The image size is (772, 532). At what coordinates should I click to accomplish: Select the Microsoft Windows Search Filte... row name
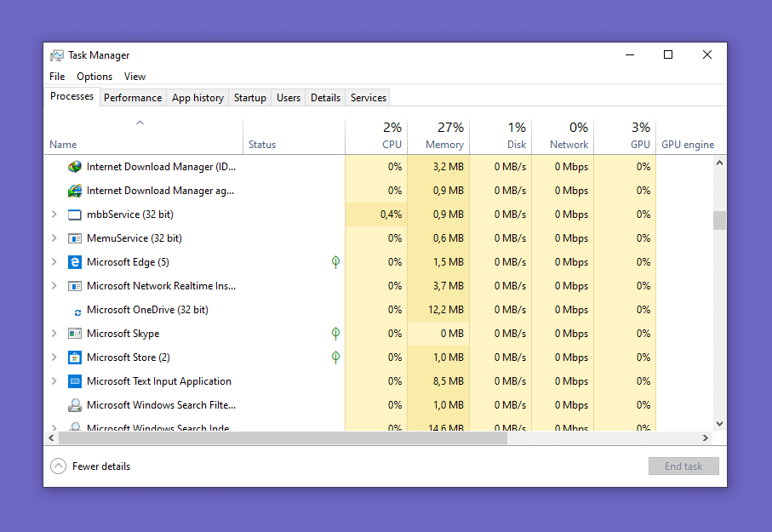pos(161,405)
